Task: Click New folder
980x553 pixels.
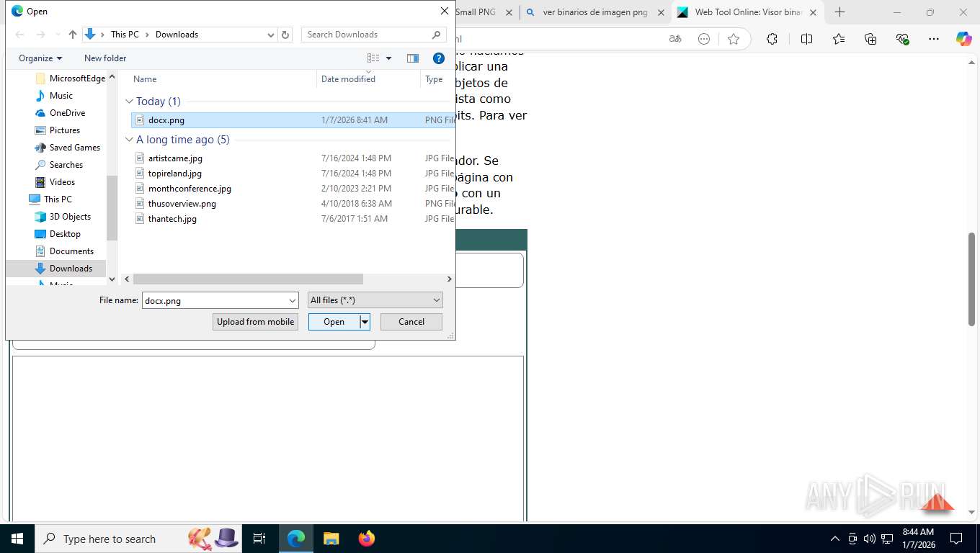Action: point(105,58)
